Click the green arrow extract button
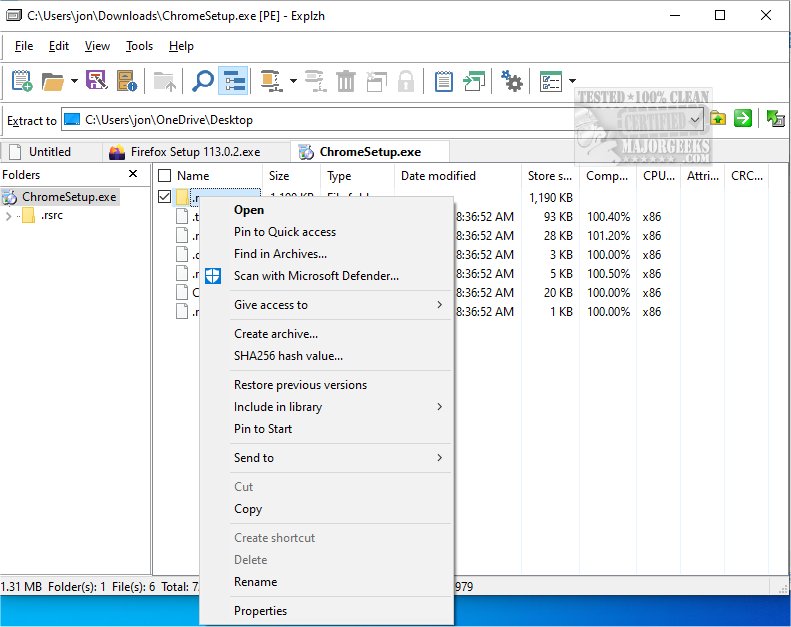This screenshot has height=627, width=791. coord(743,119)
